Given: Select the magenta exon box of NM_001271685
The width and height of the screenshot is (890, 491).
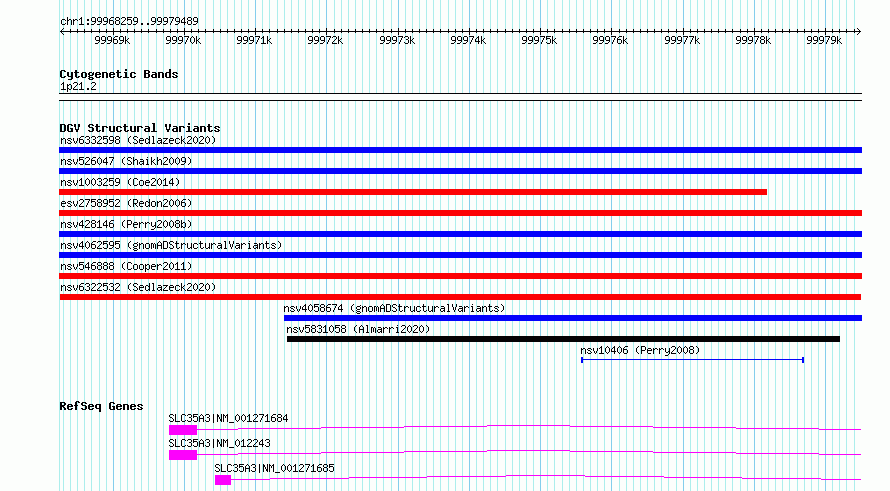Looking at the screenshot, I should [223, 480].
